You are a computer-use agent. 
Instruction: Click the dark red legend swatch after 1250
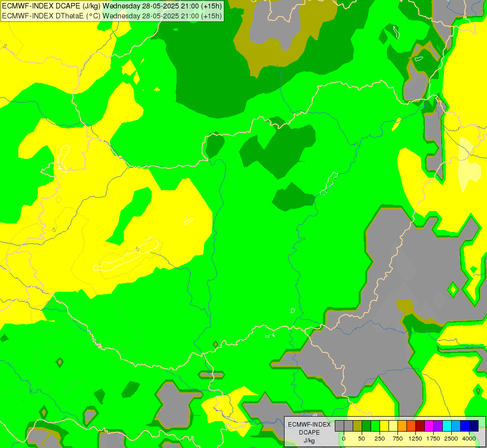click(x=420, y=426)
